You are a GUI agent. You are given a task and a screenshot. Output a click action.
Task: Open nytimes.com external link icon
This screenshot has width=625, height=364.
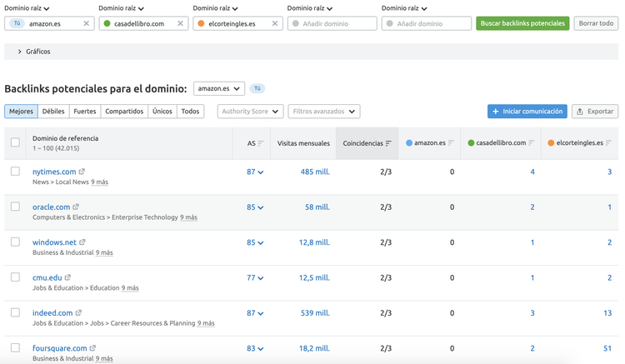click(x=82, y=172)
